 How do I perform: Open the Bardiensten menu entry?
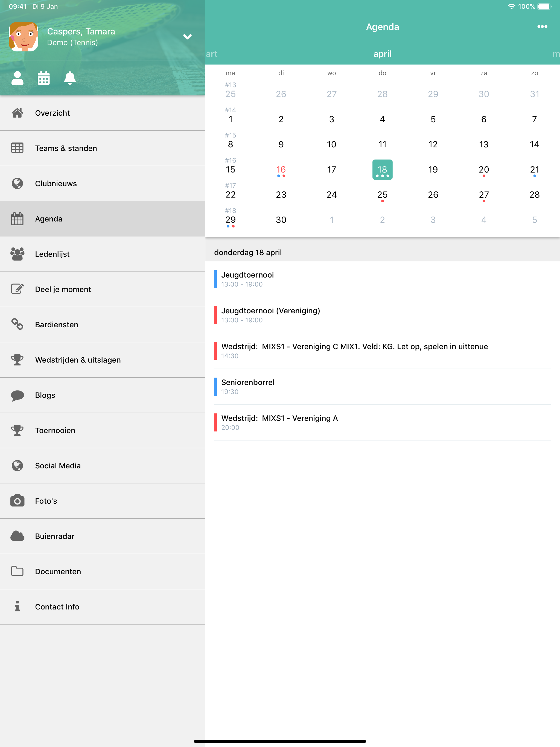pyautogui.click(x=103, y=325)
